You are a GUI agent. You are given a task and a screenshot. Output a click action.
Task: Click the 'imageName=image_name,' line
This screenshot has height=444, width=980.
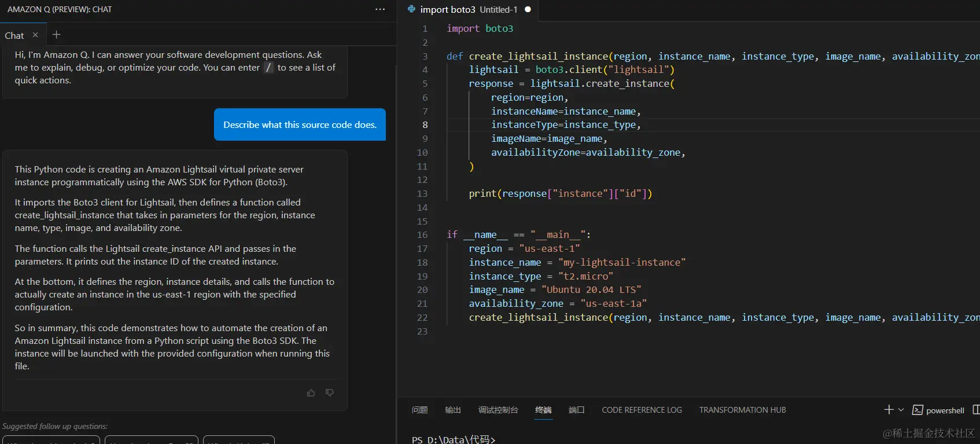(x=549, y=138)
